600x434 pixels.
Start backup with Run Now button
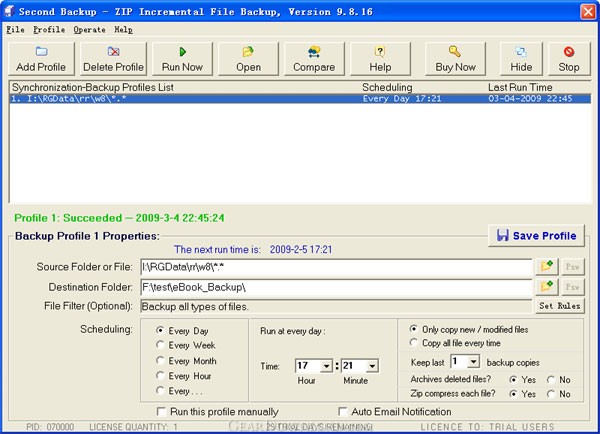pos(182,59)
